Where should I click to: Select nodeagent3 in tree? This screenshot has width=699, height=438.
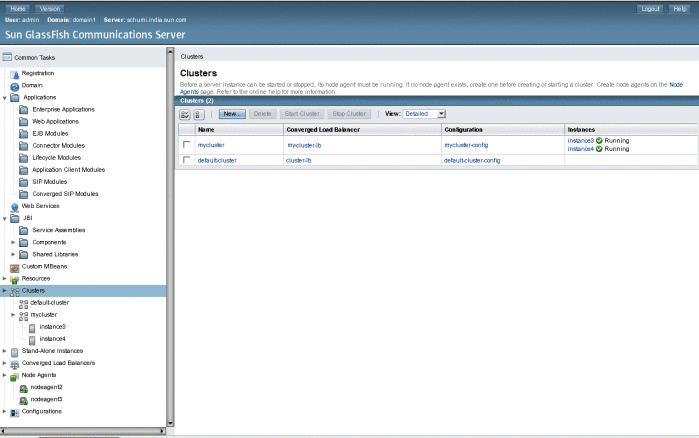[x=46, y=399]
